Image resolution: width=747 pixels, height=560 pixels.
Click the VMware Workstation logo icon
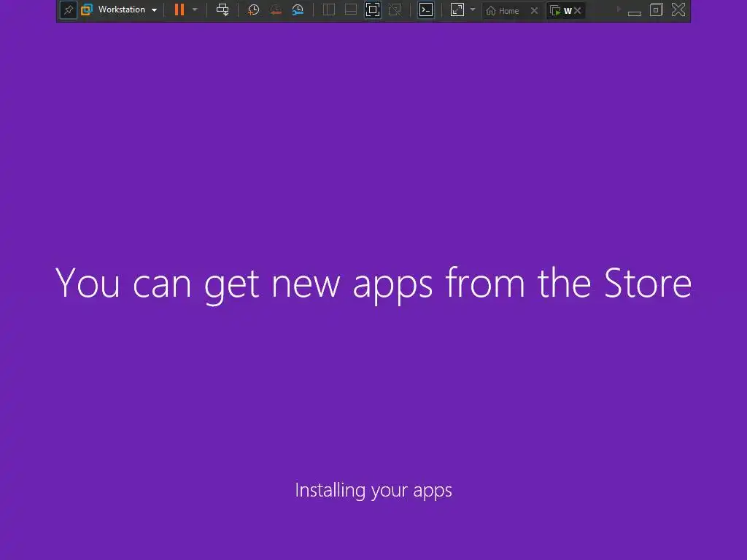click(x=87, y=9)
